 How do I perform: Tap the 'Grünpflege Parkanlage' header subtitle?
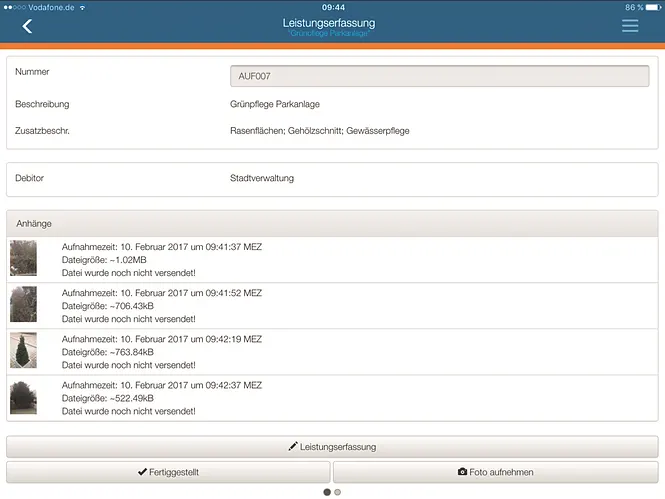pyautogui.click(x=329, y=33)
